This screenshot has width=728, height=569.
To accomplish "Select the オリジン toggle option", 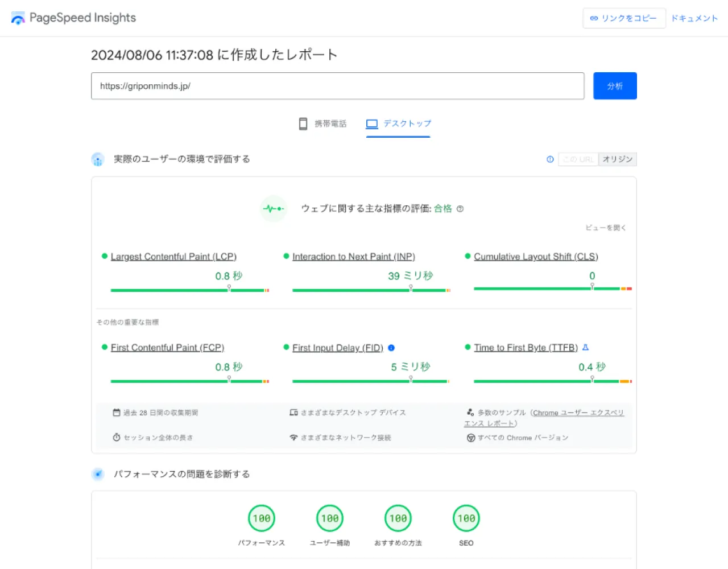I will [x=618, y=159].
